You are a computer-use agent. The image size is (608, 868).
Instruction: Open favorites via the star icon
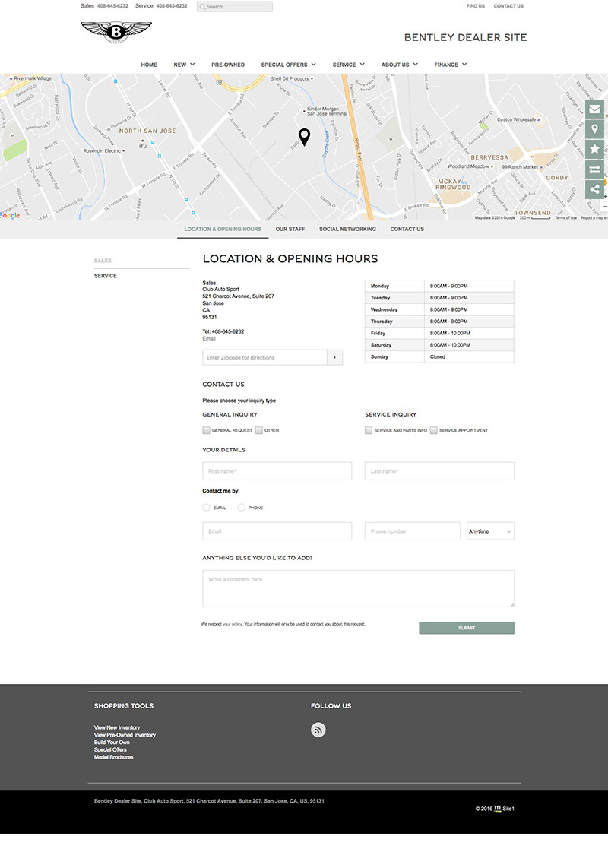pos(595,150)
